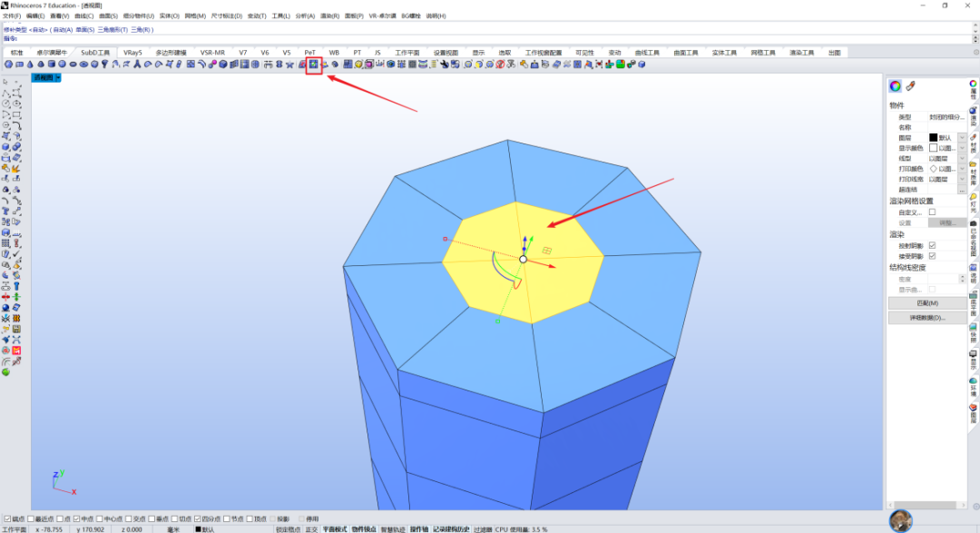Open the 打印颜色 dropdown
The width and height of the screenshot is (980, 533).
click(x=962, y=169)
